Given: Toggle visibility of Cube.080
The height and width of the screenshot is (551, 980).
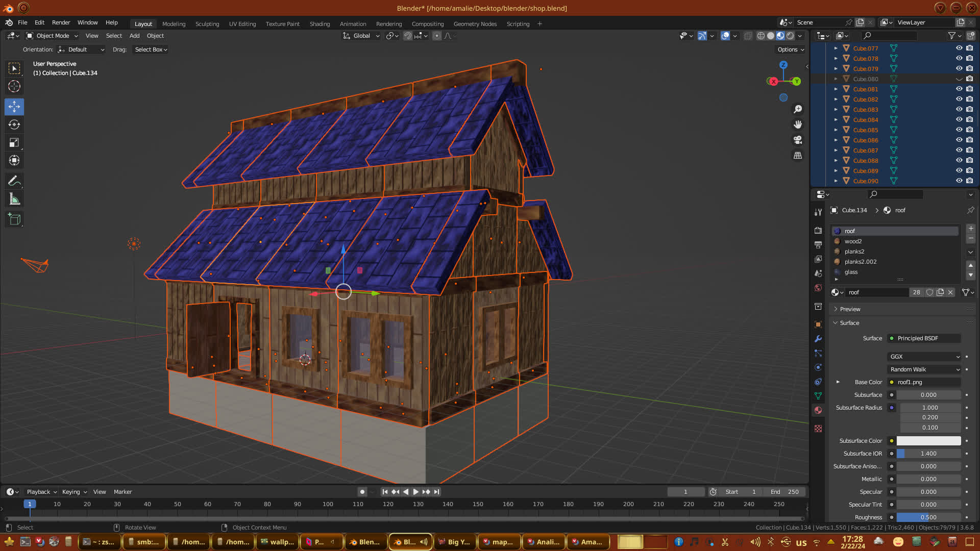Looking at the screenshot, I should [x=959, y=79].
